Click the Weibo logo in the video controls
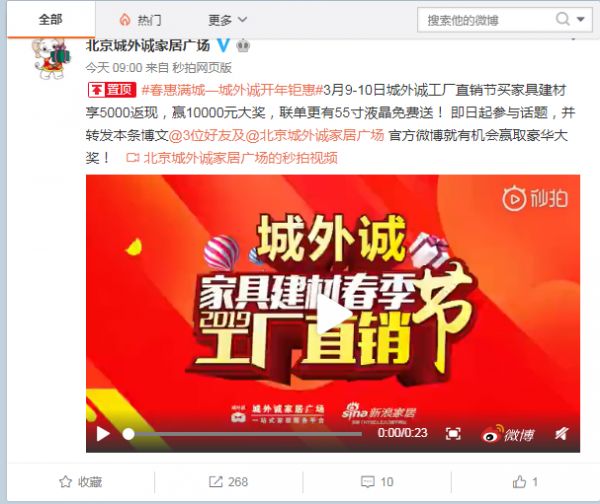600x504 pixels. 508,434
